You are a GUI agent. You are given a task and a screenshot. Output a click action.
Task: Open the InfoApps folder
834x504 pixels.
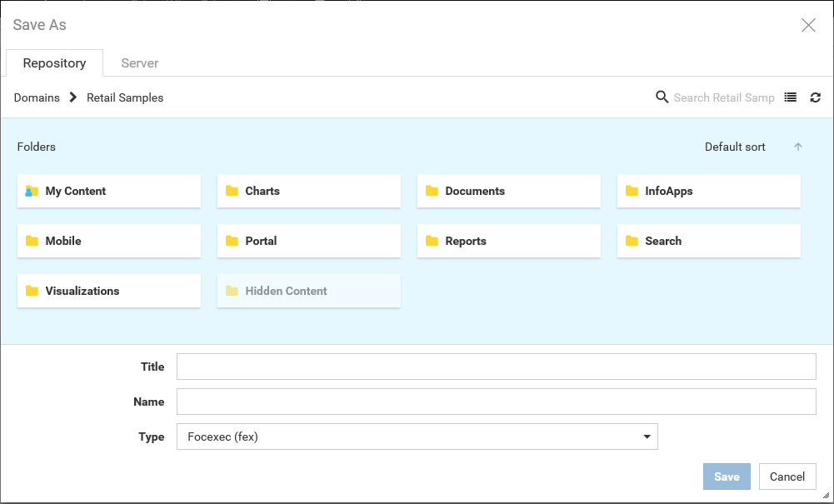[x=709, y=191]
